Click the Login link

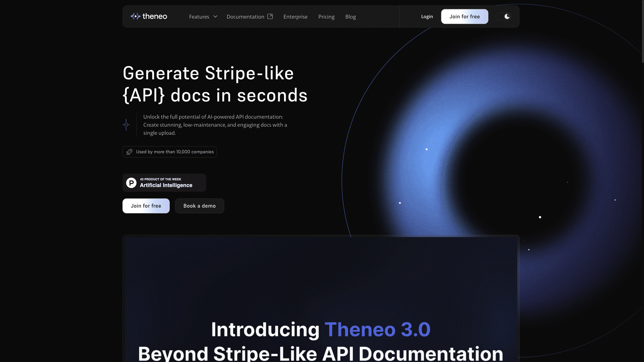click(x=427, y=17)
